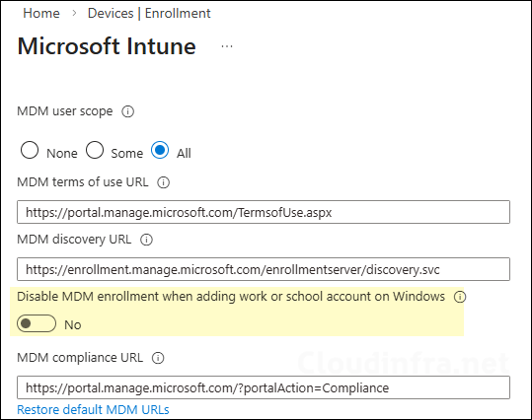Click the MDM discovery URL label text

point(74,240)
